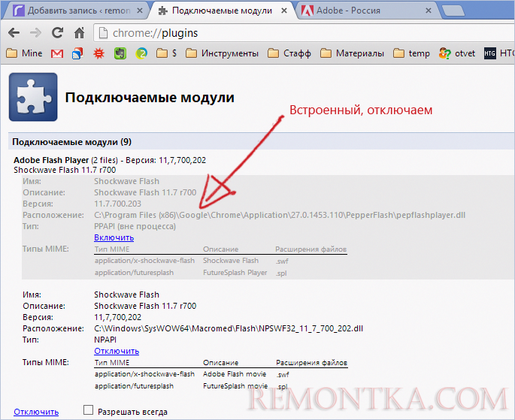The height and width of the screenshot is (420, 515).
Task: Open the Mine bookmarks folder
Action: click(x=24, y=53)
